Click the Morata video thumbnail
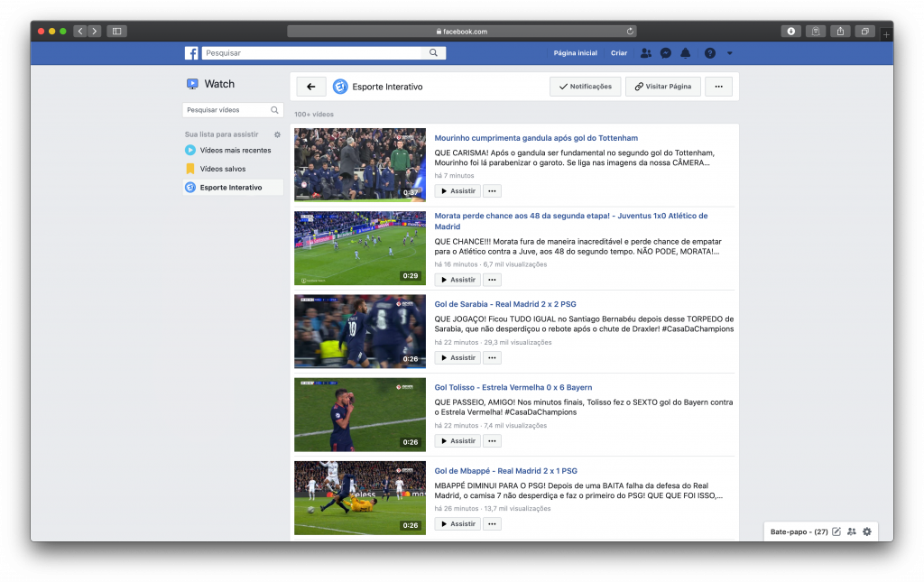Viewport: 924px width, 582px height. (x=360, y=248)
